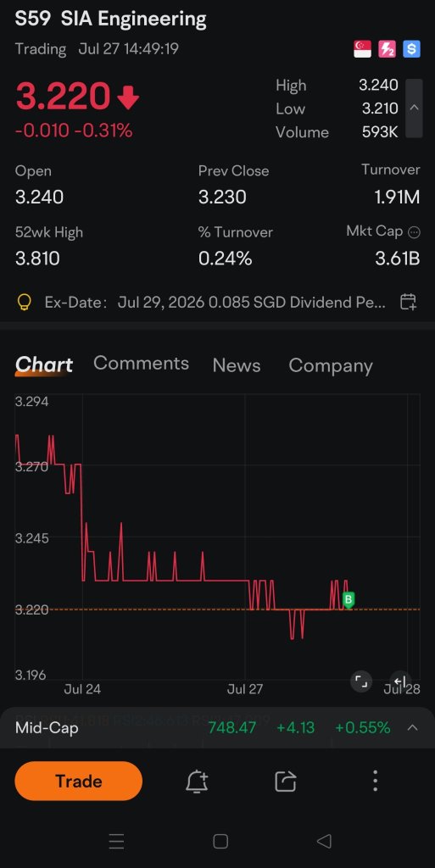435x868 pixels.
Task: Add ex-dividend date to calendar icon
Action: tap(408, 303)
